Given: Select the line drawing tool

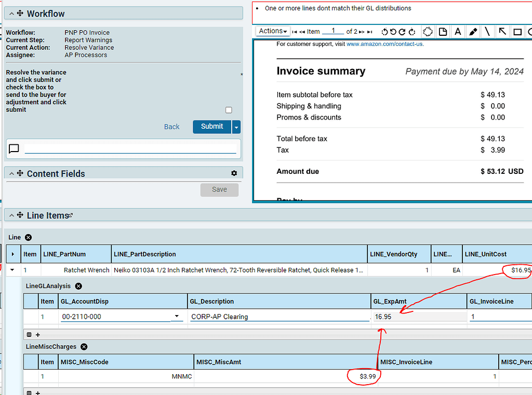Looking at the screenshot, I should point(487,32).
